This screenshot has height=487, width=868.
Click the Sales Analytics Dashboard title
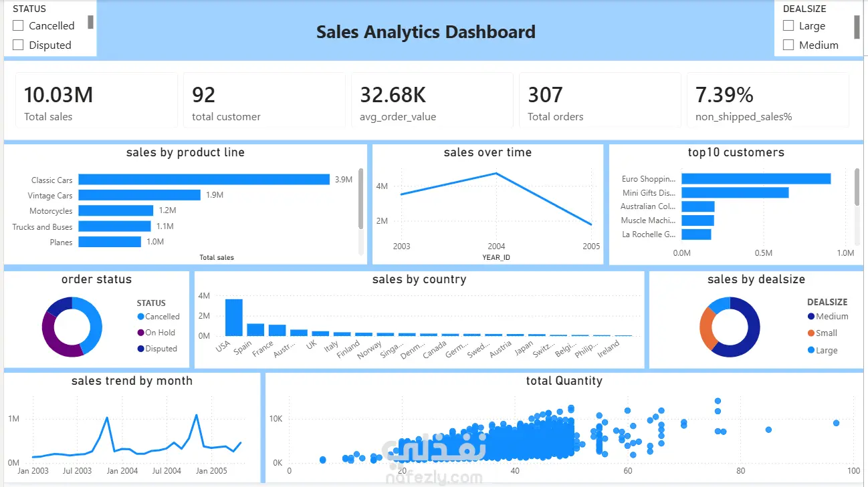426,31
